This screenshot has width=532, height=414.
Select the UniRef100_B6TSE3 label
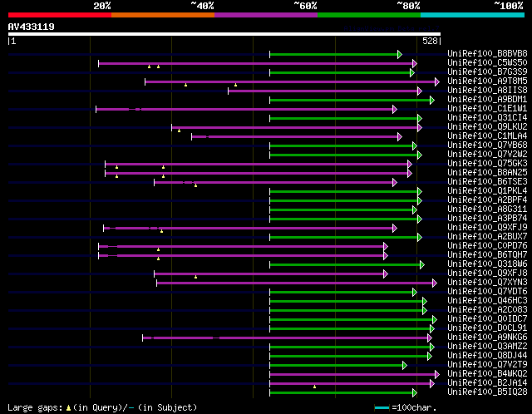[487, 181]
